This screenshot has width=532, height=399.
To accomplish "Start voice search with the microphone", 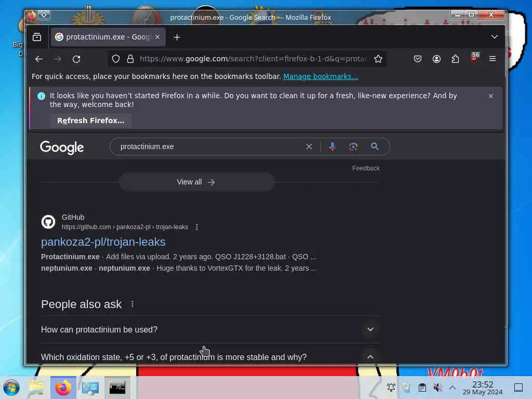I will point(332,147).
